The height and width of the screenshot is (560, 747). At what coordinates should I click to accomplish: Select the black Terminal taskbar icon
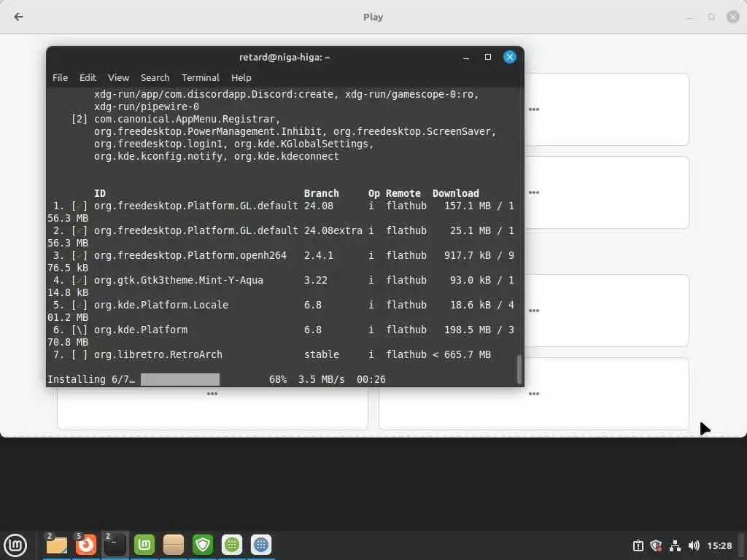pos(115,545)
